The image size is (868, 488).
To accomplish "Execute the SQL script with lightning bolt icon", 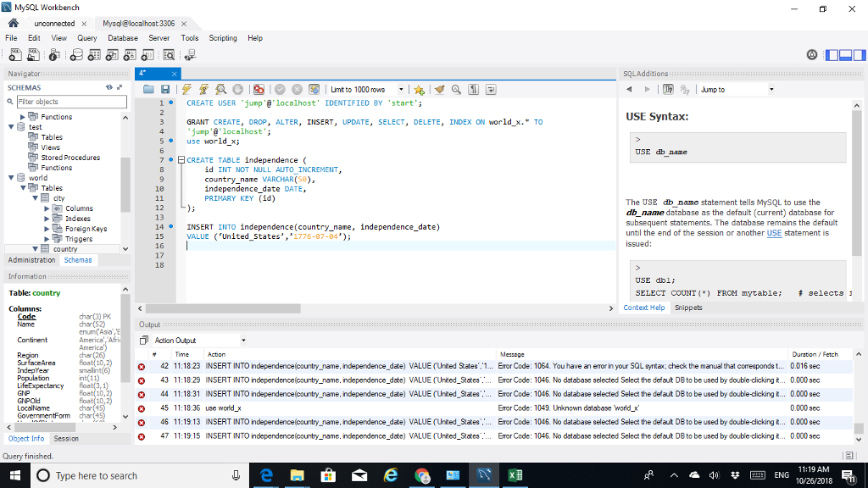I will click(187, 89).
